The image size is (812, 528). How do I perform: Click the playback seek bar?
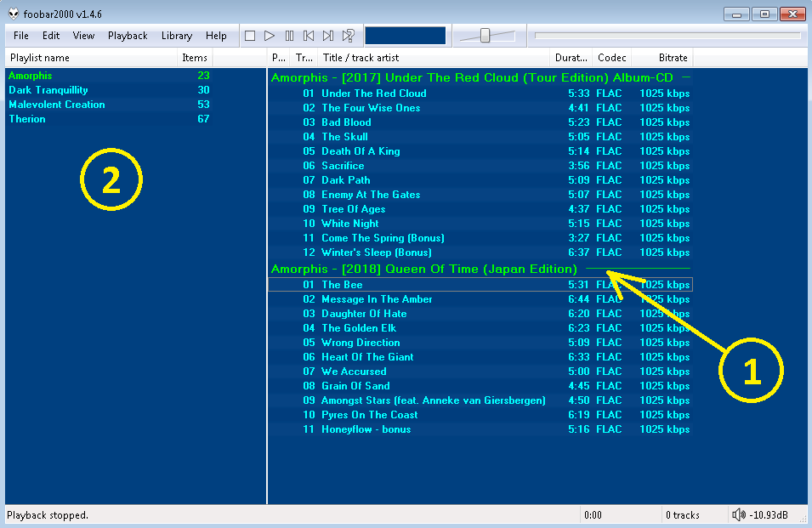tap(667, 36)
